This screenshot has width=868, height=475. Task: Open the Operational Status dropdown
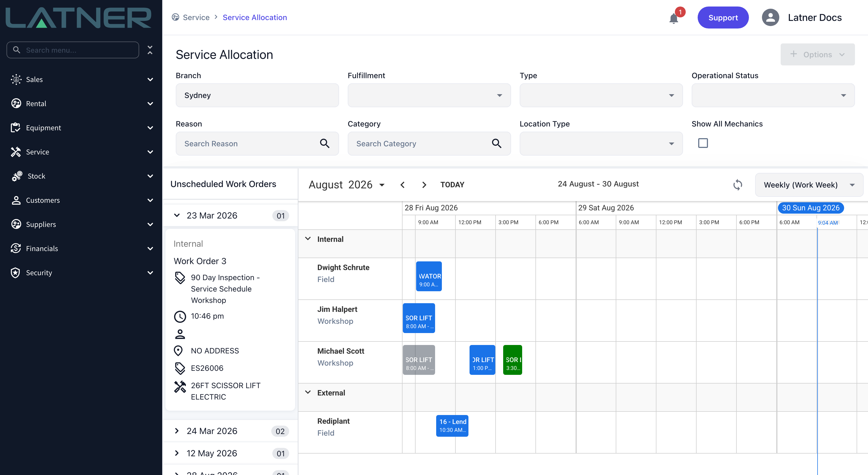point(773,95)
